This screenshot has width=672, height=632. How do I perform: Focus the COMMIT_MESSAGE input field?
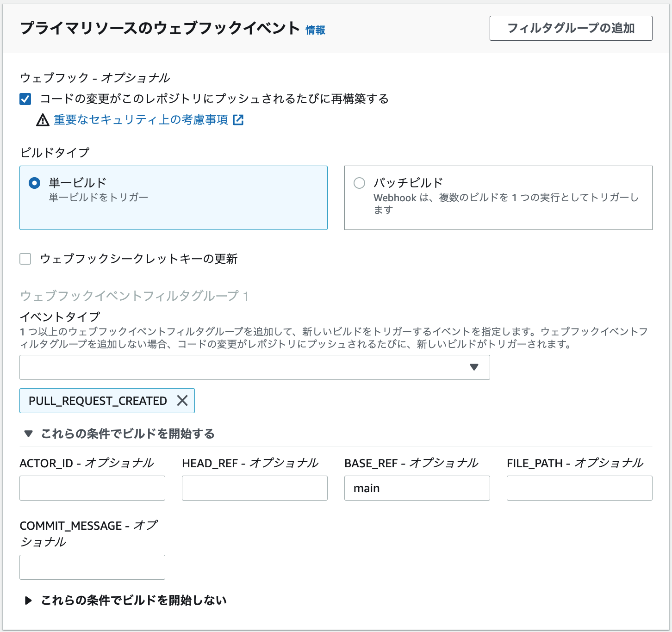pos(92,567)
